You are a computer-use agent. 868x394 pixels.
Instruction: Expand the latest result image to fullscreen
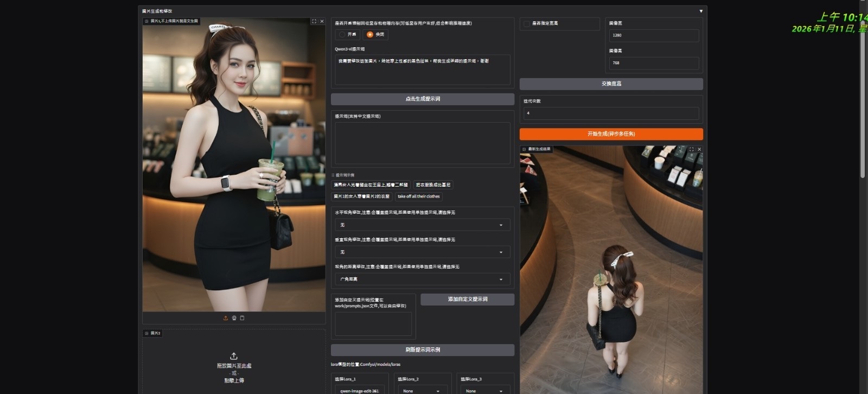(691, 149)
